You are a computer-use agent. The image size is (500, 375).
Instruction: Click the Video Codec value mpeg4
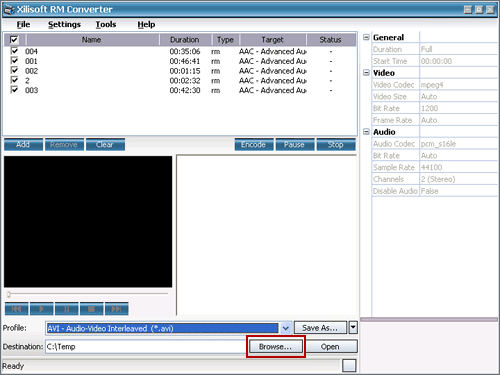coord(459,85)
